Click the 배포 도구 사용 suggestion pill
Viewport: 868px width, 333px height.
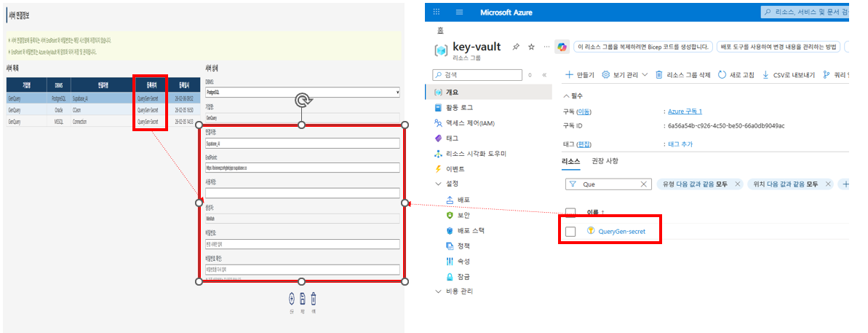(779, 47)
